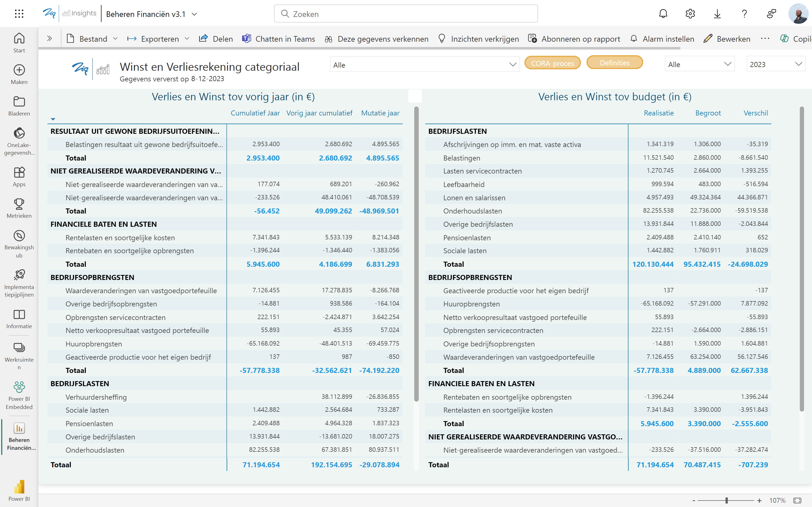
Task: Expand the Exporteren dropdown menu
Action: (x=187, y=39)
